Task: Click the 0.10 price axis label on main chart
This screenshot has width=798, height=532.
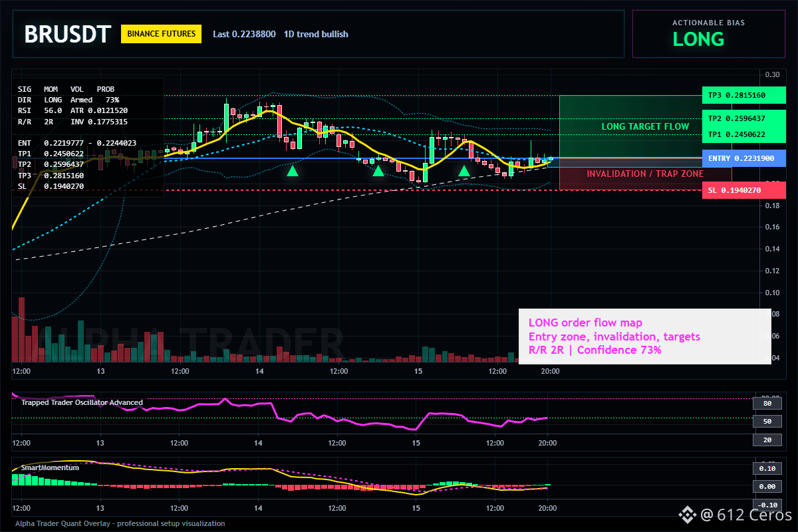Action: (x=772, y=293)
